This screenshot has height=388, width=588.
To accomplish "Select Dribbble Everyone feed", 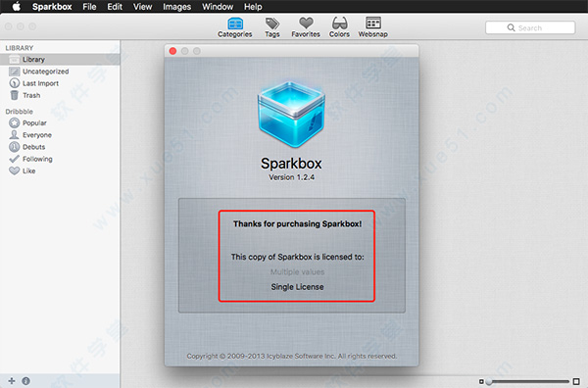I will [x=60, y=134].
